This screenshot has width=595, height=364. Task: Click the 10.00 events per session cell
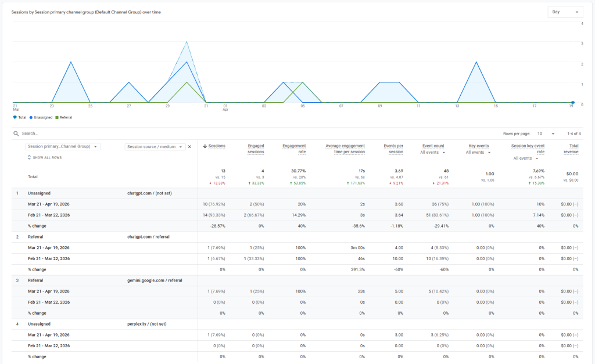point(397,259)
